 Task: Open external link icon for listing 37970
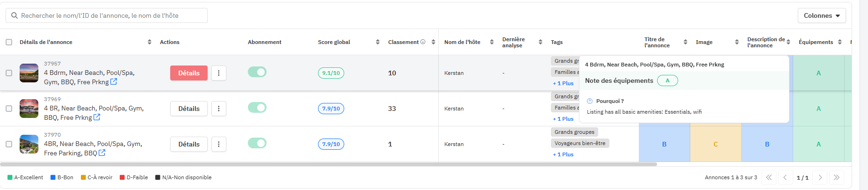[102, 153]
